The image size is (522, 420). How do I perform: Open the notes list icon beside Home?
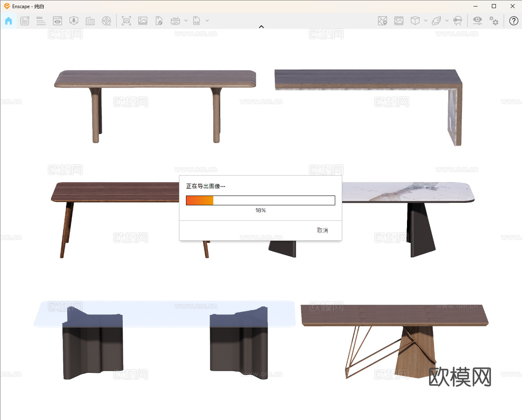click(x=25, y=21)
